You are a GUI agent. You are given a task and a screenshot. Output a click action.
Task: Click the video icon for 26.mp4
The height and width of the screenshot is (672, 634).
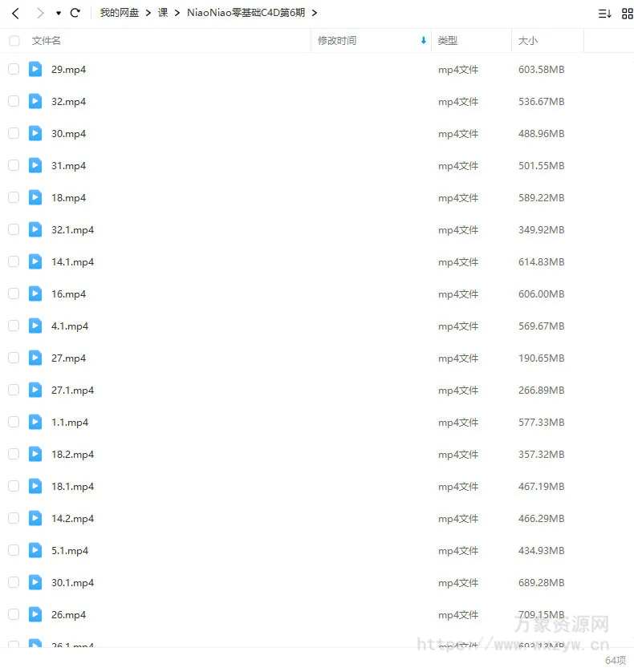(35, 614)
